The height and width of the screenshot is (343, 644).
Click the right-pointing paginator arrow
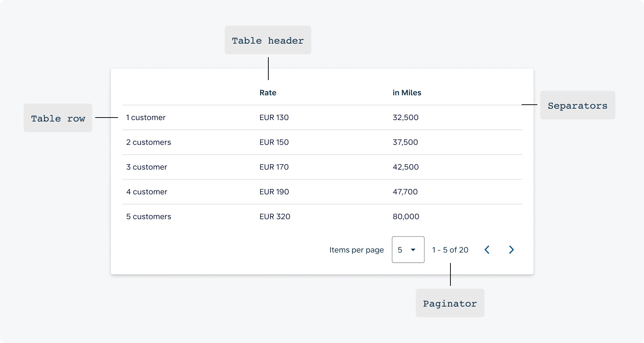point(511,250)
